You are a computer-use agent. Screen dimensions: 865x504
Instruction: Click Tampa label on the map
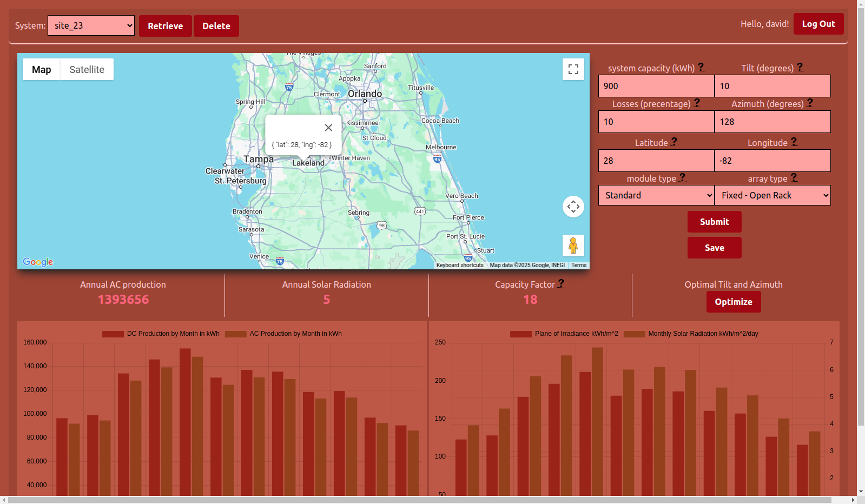point(259,159)
